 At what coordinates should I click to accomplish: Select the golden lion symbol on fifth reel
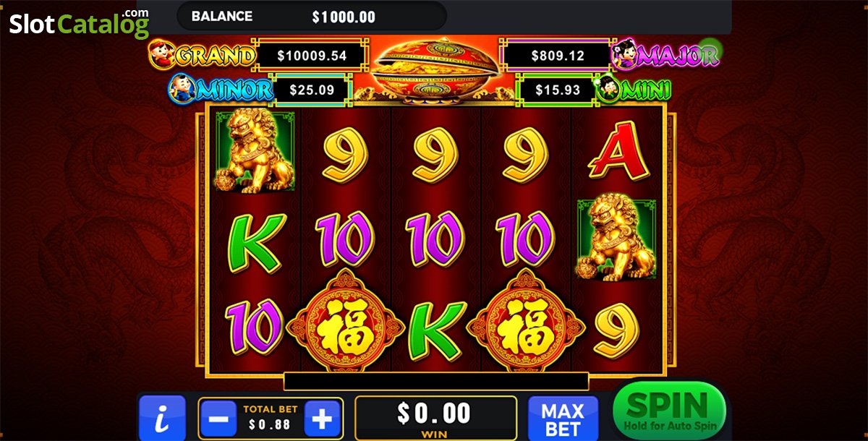616,239
